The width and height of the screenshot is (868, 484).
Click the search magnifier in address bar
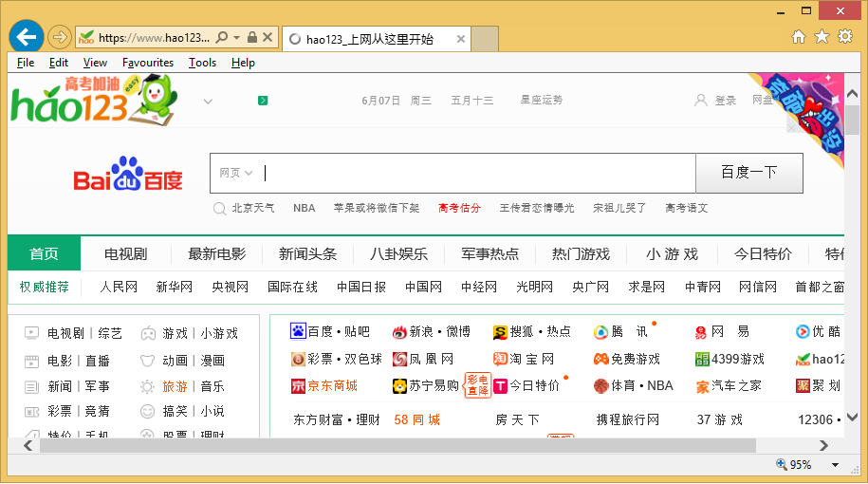[x=221, y=37]
